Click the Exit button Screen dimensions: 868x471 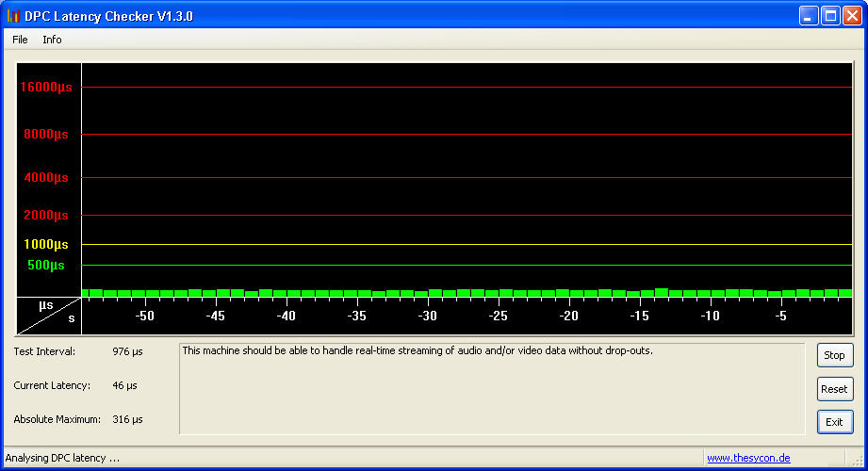point(834,422)
